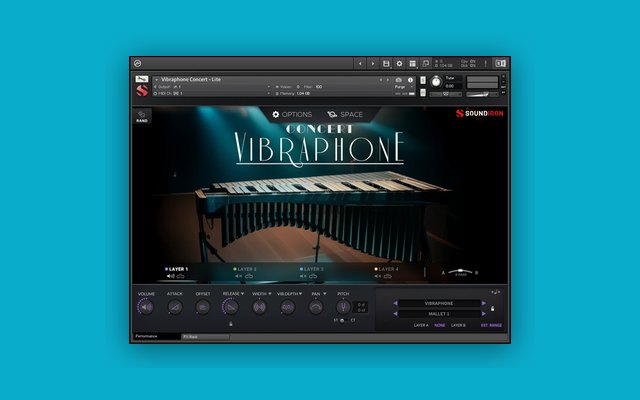640x400 pixels.
Task: Open the RELEASE dropdown arrow
Action: (x=242, y=293)
